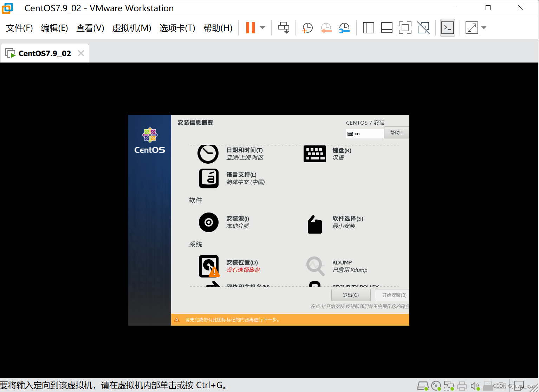Open the 帮助(H) menu

218,28
